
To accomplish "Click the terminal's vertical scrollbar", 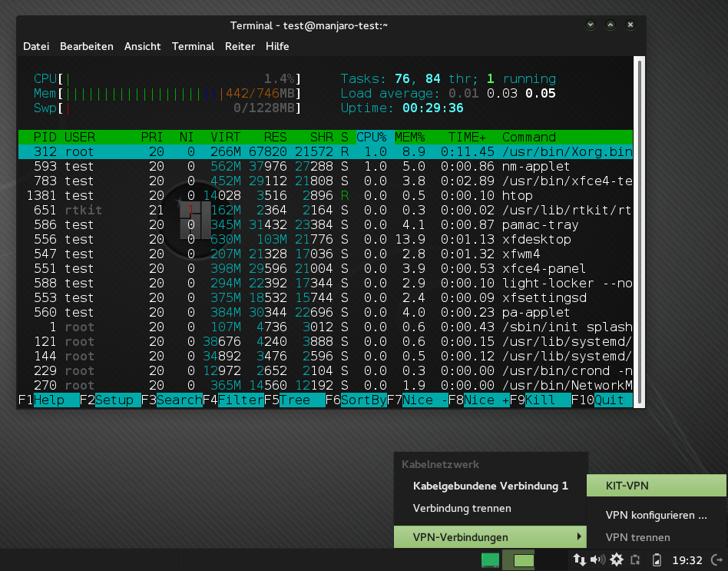I will [638, 231].
